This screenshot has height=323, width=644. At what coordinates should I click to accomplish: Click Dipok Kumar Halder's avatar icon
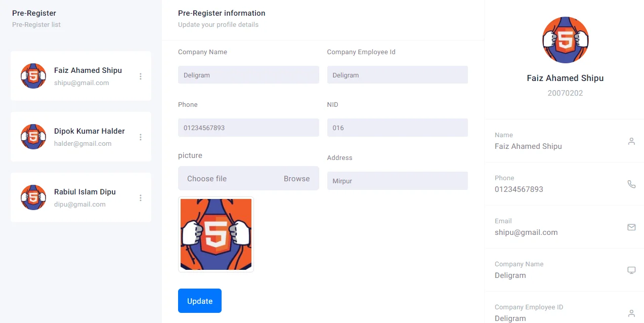pyautogui.click(x=33, y=137)
